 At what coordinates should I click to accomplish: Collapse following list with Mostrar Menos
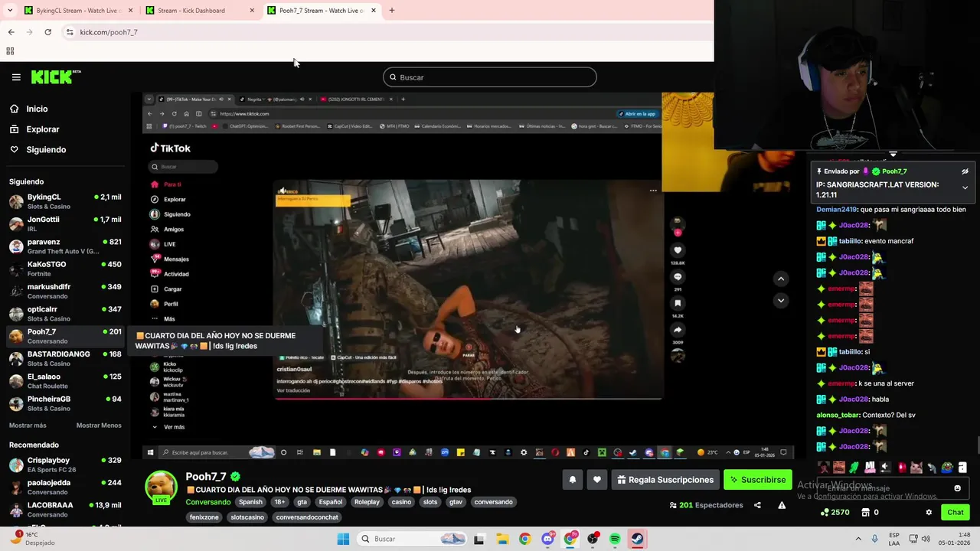pos(99,425)
